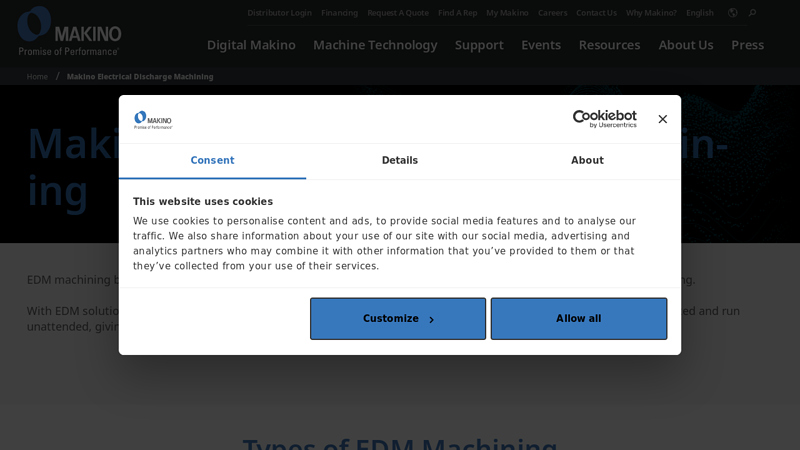Switch to the Details tab
Image resolution: width=800 pixels, height=450 pixels.
click(x=399, y=161)
